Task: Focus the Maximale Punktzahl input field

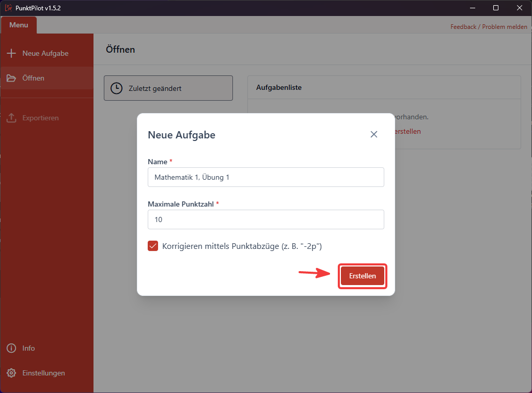Action: click(266, 219)
